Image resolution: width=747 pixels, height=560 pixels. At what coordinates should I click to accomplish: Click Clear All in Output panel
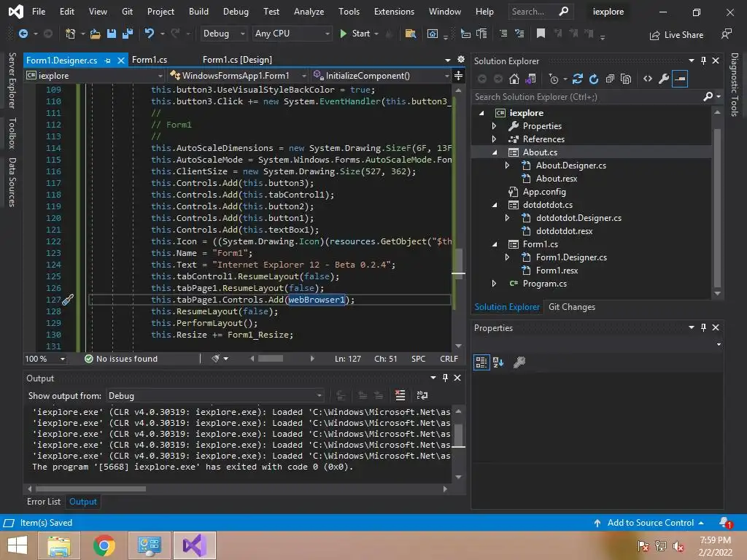click(400, 395)
